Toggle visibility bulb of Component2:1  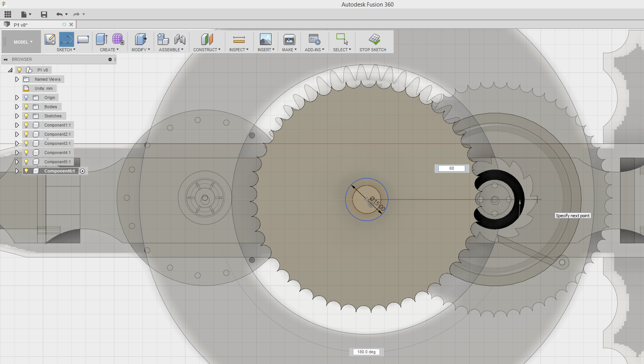(26, 134)
